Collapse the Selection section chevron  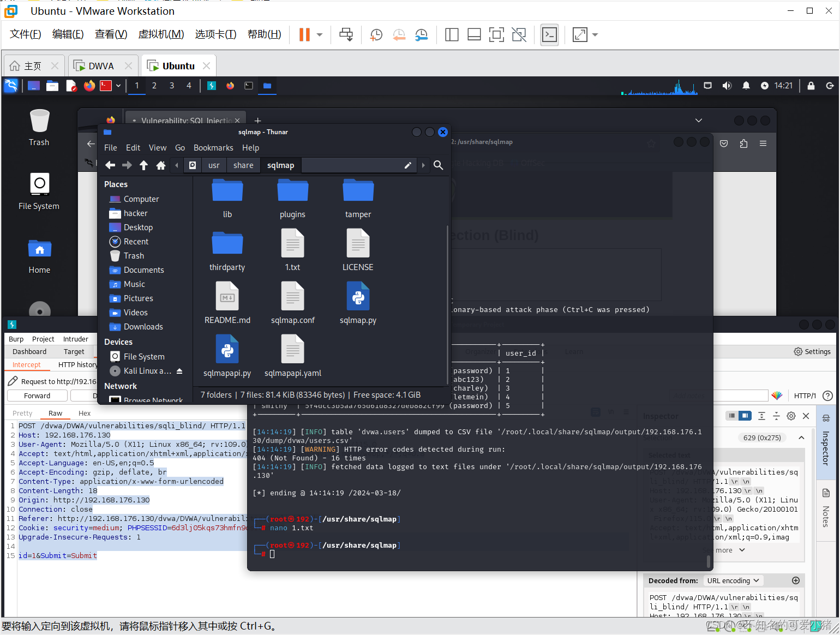801,438
